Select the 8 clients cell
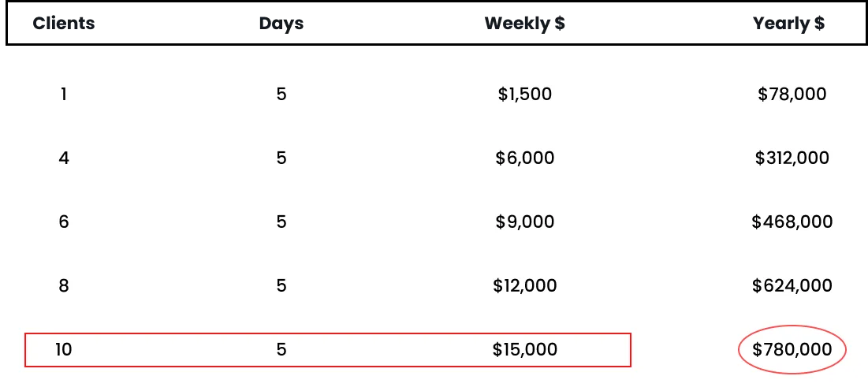This screenshot has width=868, height=391. (64, 286)
